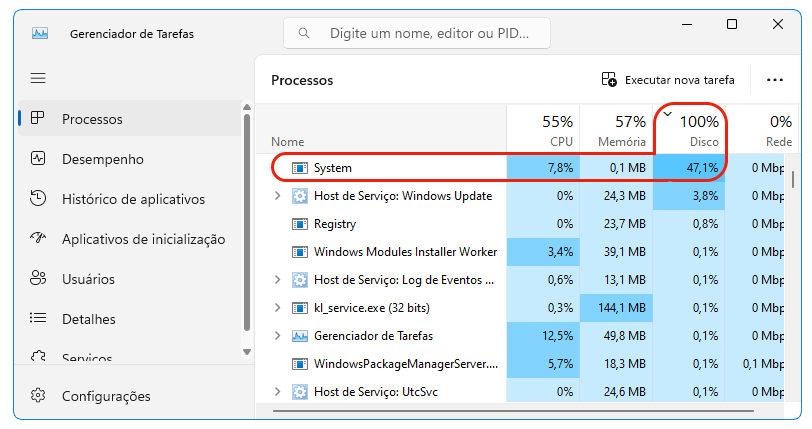812x429 pixels.
Task: Click the Usuários people icon
Action: (x=38, y=278)
